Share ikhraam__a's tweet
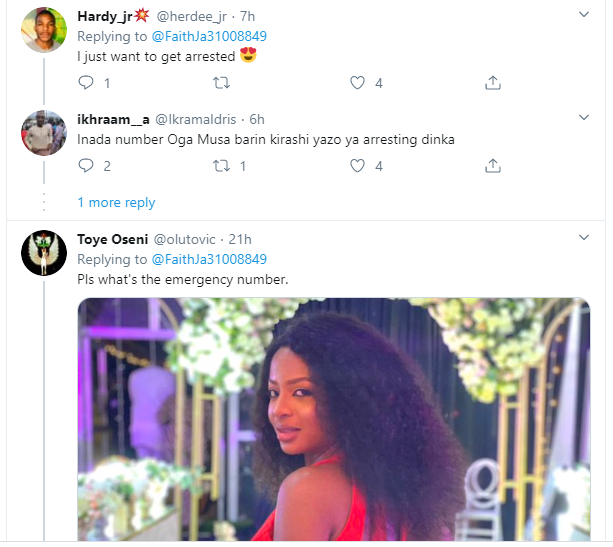The image size is (613, 547). pyautogui.click(x=493, y=166)
